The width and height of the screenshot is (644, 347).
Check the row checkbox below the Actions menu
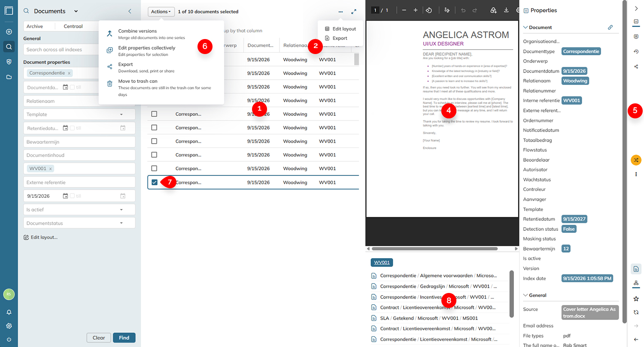[154, 114]
